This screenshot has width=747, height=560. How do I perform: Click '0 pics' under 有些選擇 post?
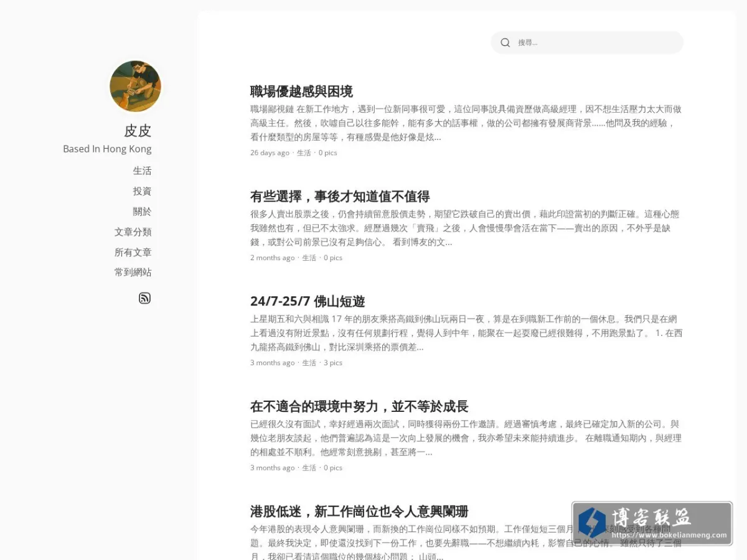pos(333,258)
